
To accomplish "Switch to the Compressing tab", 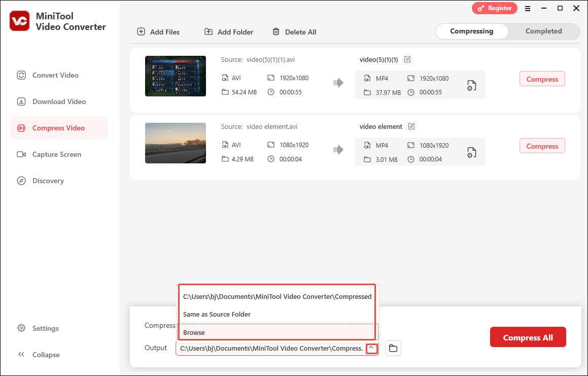I will coord(472,31).
